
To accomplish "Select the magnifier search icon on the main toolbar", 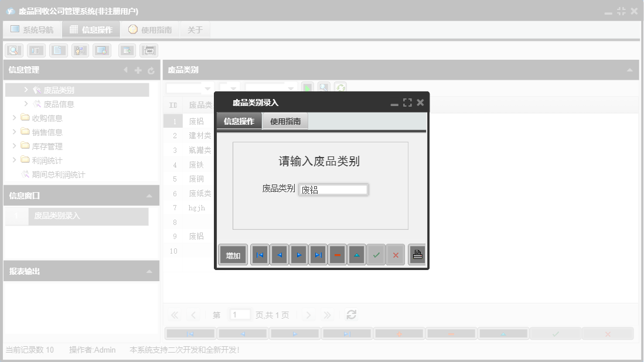I will 13,50.
